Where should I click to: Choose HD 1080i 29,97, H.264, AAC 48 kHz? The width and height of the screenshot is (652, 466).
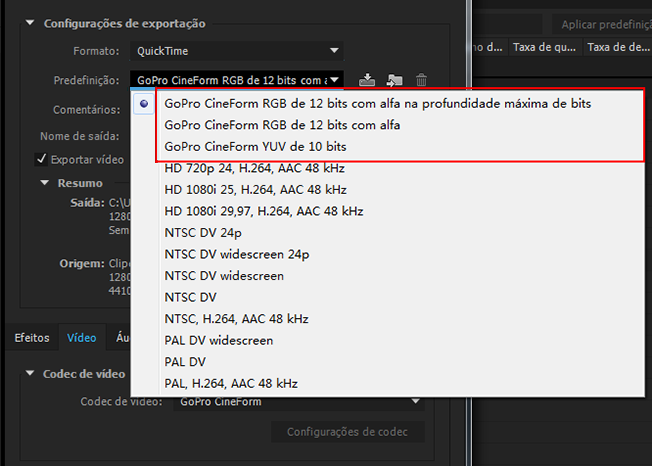point(388,211)
